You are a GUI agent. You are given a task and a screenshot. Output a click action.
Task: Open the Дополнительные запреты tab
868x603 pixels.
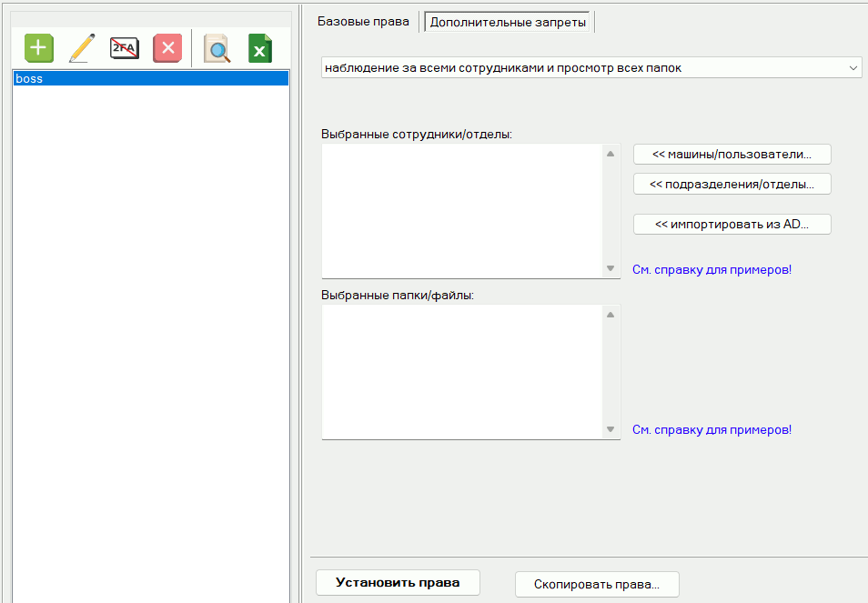(509, 22)
